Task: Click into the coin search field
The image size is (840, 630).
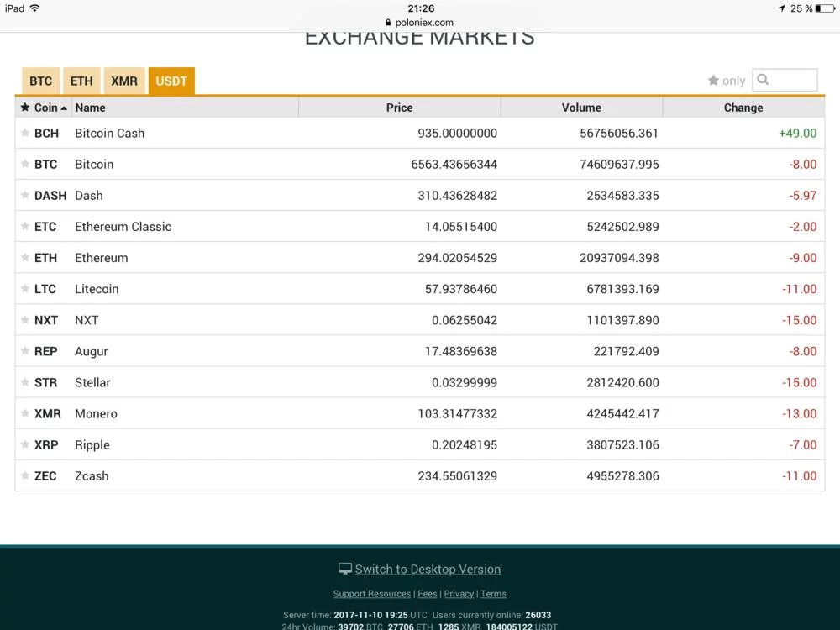Action: coord(785,80)
